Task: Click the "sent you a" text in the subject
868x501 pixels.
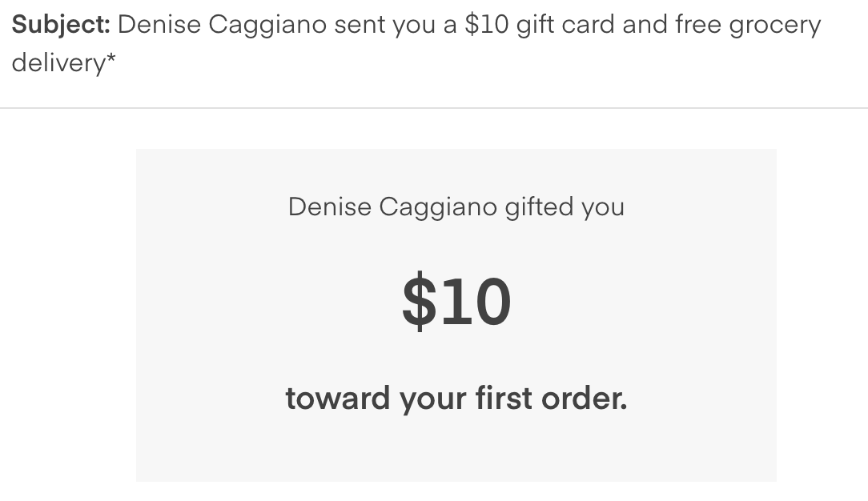Action: point(396,26)
